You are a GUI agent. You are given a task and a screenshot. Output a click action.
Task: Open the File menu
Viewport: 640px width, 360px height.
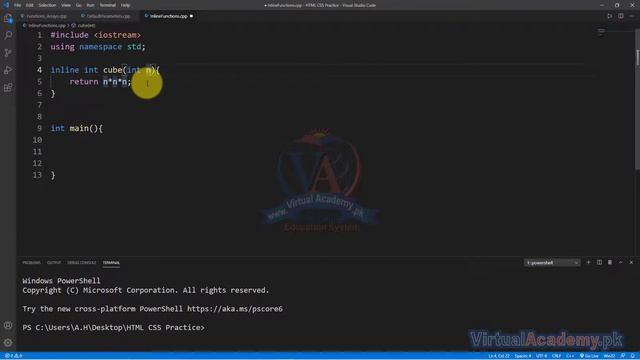coord(17,5)
